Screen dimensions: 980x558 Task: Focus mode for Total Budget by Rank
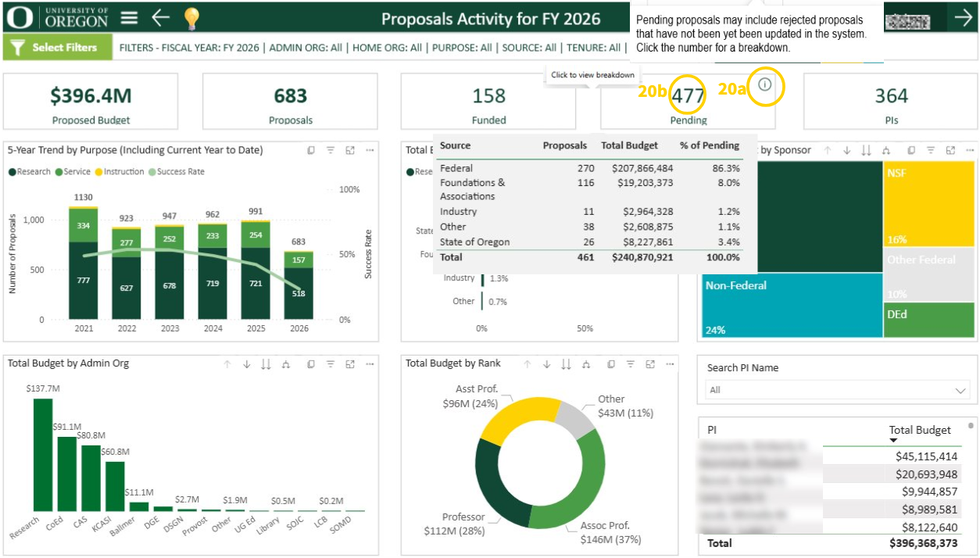[650, 364]
